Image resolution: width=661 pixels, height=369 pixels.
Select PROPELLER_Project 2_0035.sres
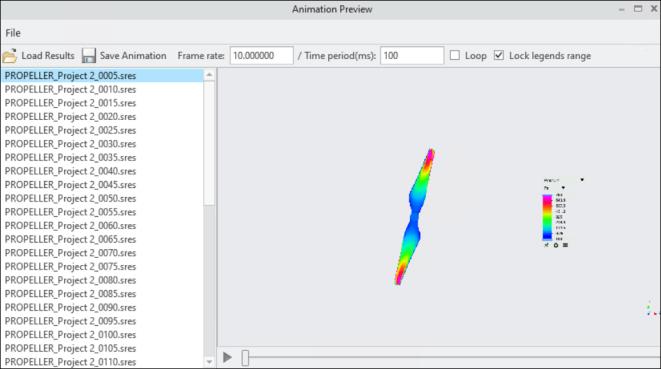tap(102, 158)
